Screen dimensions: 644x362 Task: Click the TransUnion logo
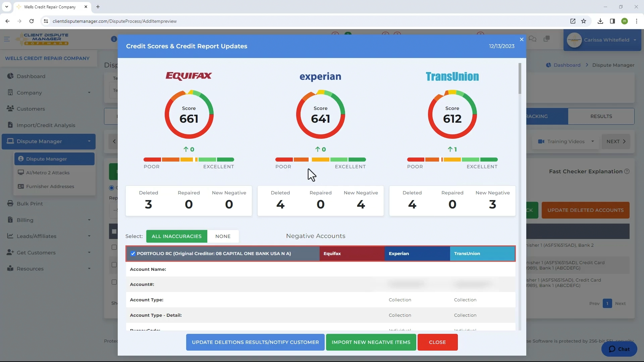click(x=452, y=76)
